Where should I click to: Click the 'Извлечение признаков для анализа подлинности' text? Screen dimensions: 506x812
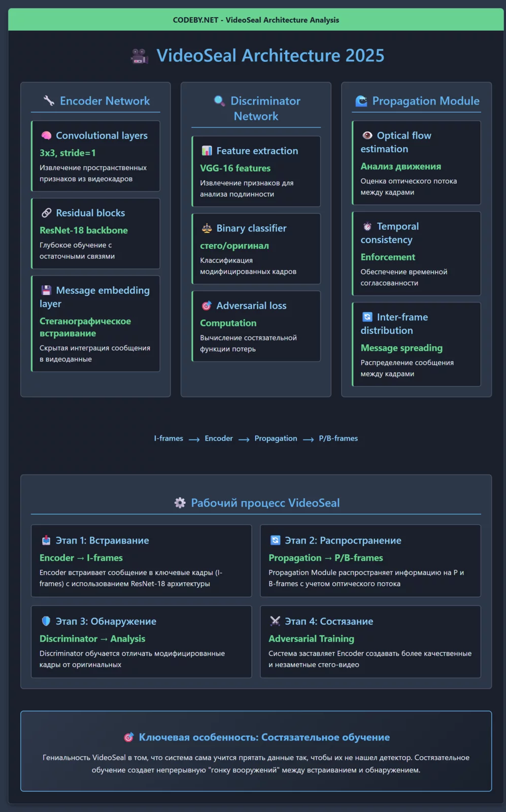pyautogui.click(x=247, y=188)
